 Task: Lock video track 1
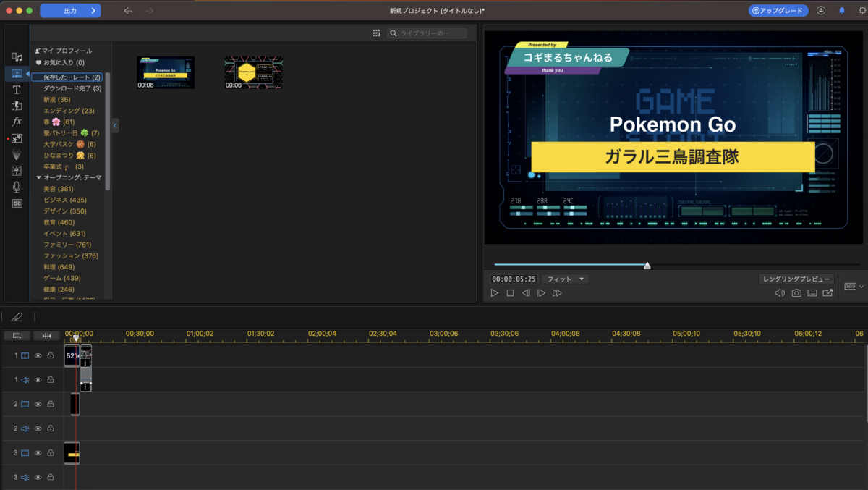coord(51,355)
